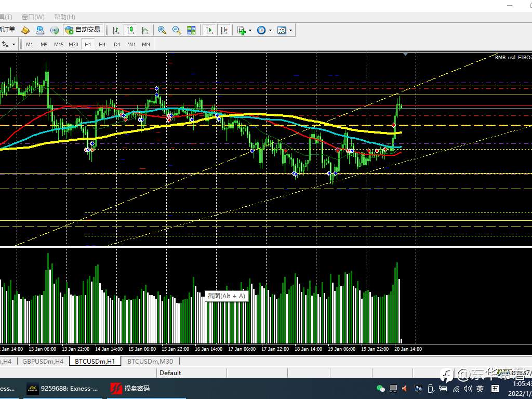Viewport: 532px width, 399px height.
Task: Open the 操盘密码 taskbar app
Action: (x=130, y=389)
